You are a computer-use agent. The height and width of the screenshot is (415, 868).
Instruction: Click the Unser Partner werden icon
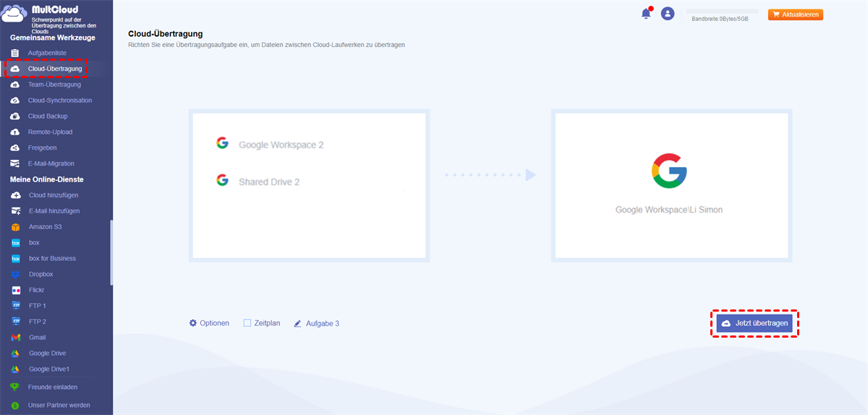pyautogui.click(x=14, y=405)
